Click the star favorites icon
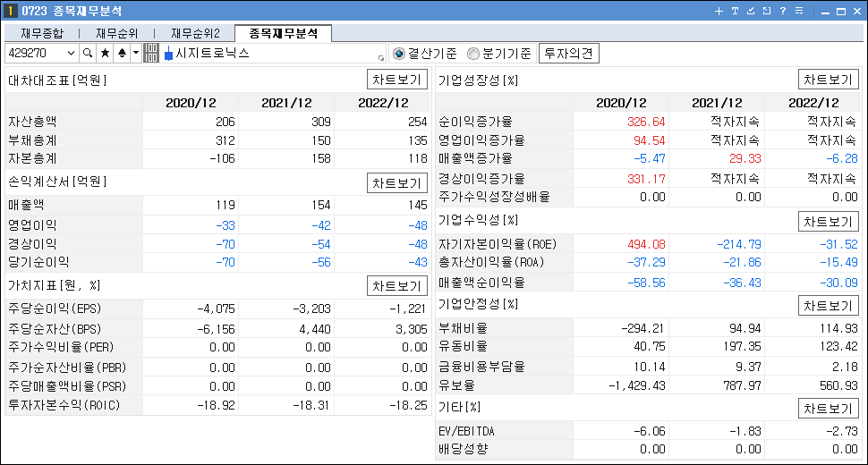The height and width of the screenshot is (465, 868). (105, 53)
